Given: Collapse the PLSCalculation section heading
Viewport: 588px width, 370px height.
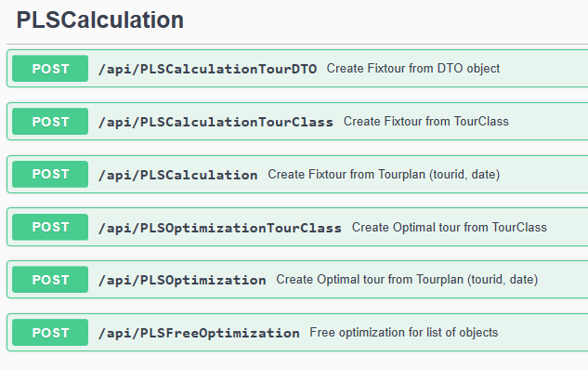Looking at the screenshot, I should click(100, 20).
